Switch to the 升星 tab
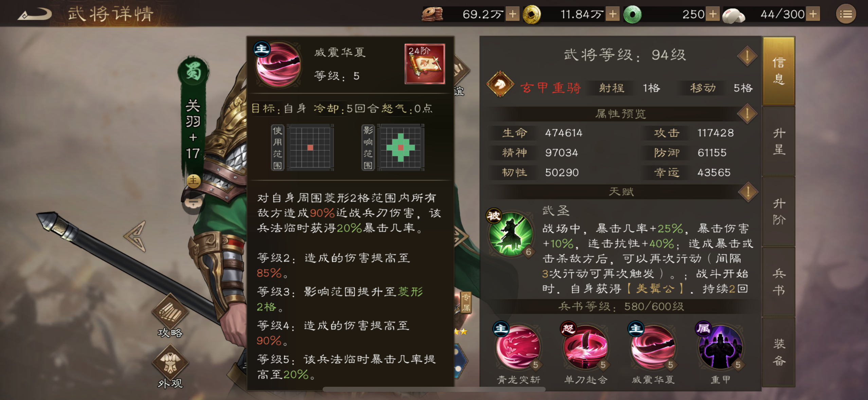 click(778, 141)
